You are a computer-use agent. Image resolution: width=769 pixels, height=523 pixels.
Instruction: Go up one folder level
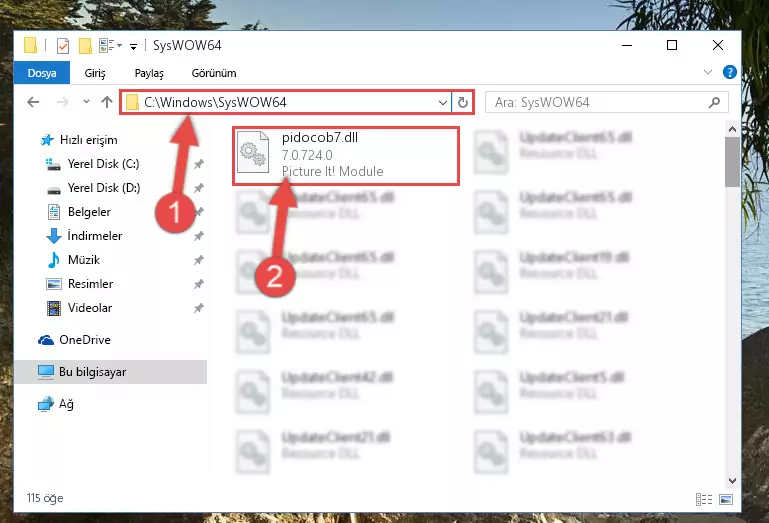click(x=106, y=102)
